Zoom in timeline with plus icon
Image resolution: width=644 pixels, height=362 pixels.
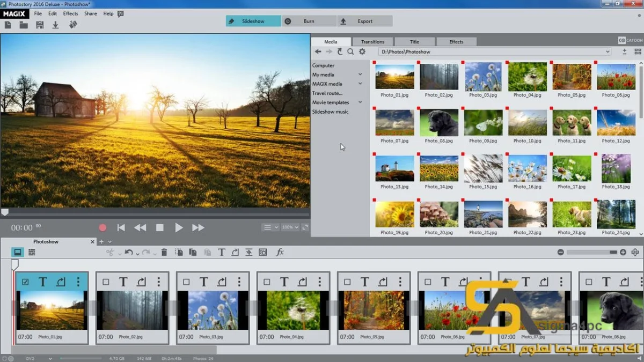(623, 252)
